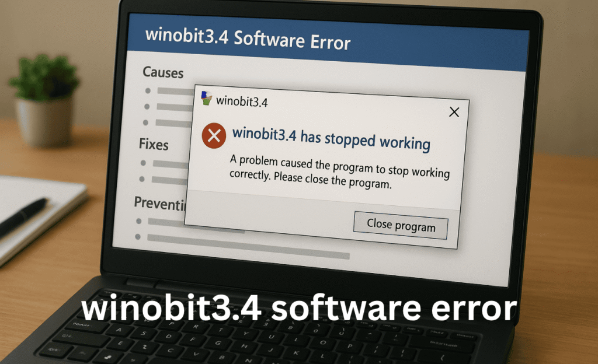The height and width of the screenshot is (364, 598).
Task: Select the second bullet under Causes
Action: click(169, 107)
